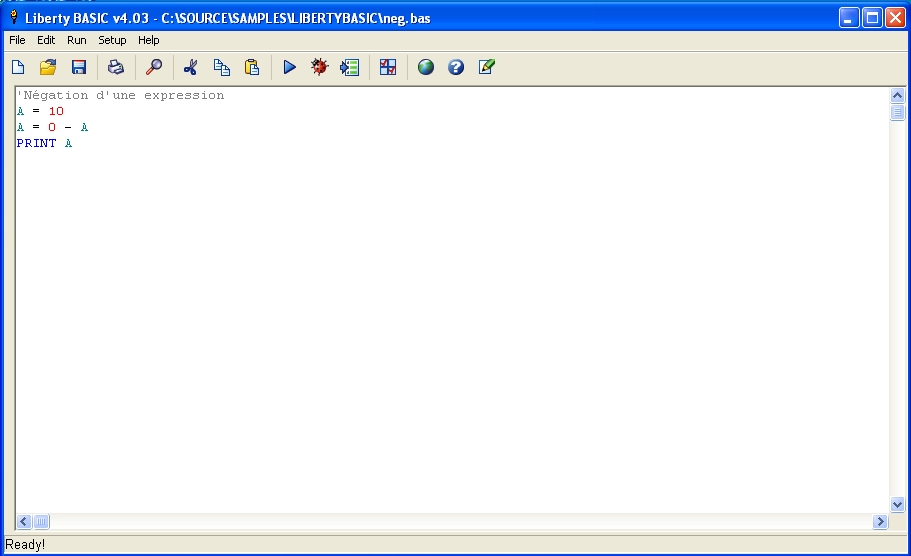Open a file using the folder icon
The height and width of the screenshot is (556, 911).
pyautogui.click(x=48, y=67)
